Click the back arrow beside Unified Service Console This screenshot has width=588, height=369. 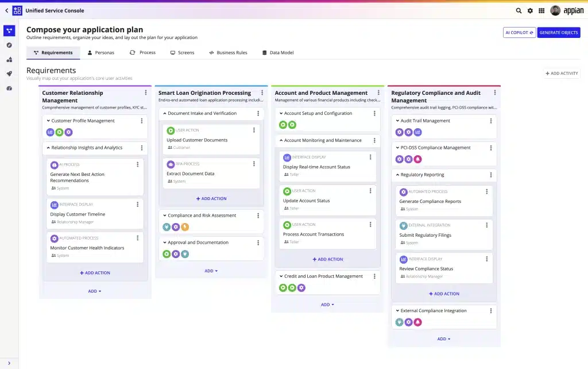click(7, 10)
